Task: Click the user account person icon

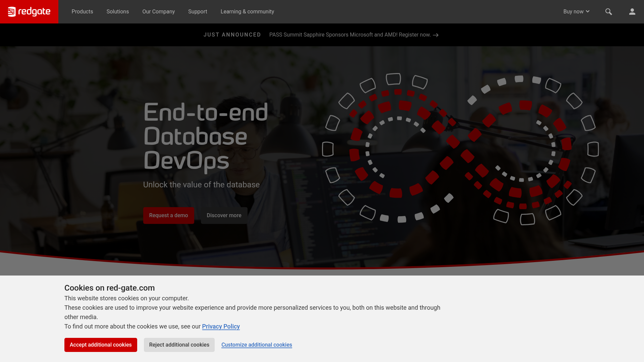Action: pos(632,11)
